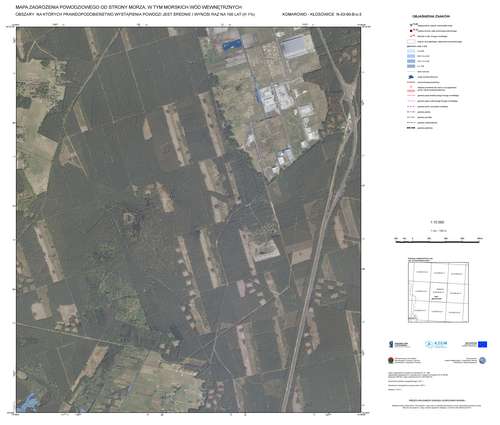The height and width of the screenshot is (425, 500).
Task: Click the thick black boundary-line legend symbol
Action: [411, 128]
